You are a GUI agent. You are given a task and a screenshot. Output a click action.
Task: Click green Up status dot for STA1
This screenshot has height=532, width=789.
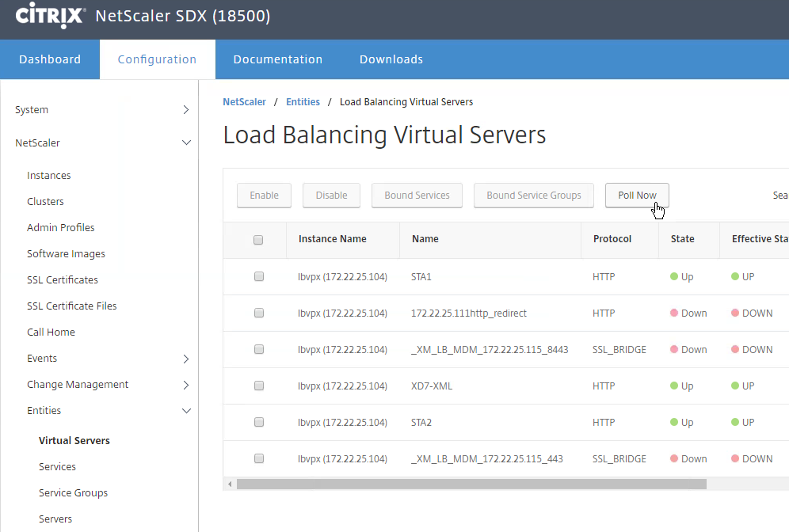click(674, 277)
